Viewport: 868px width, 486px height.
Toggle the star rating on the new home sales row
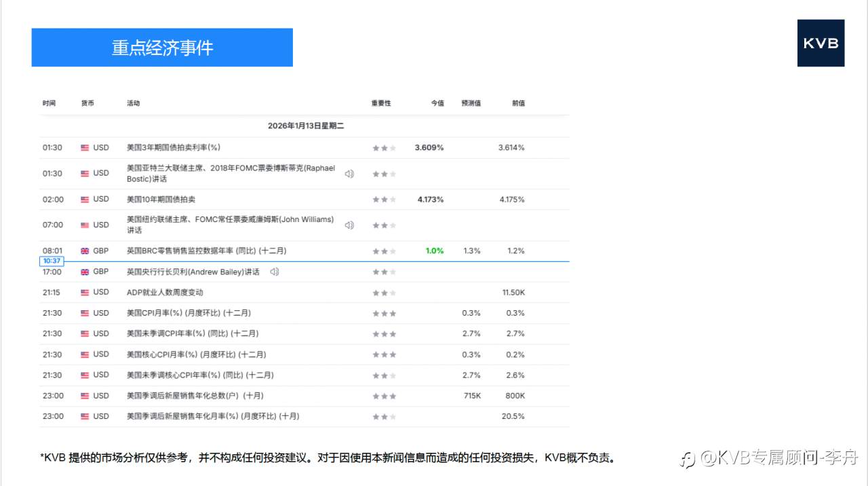pyautogui.click(x=384, y=396)
